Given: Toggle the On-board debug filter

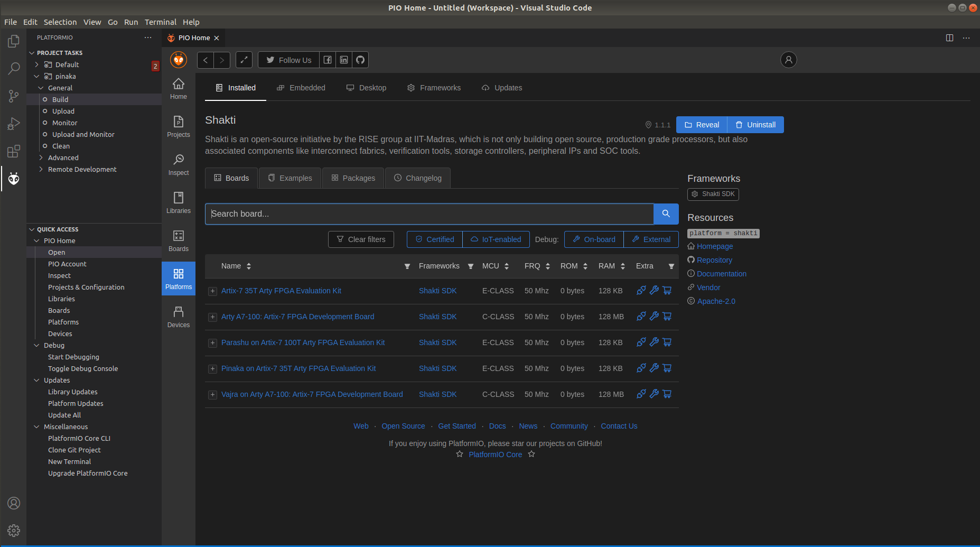Looking at the screenshot, I should click(594, 239).
